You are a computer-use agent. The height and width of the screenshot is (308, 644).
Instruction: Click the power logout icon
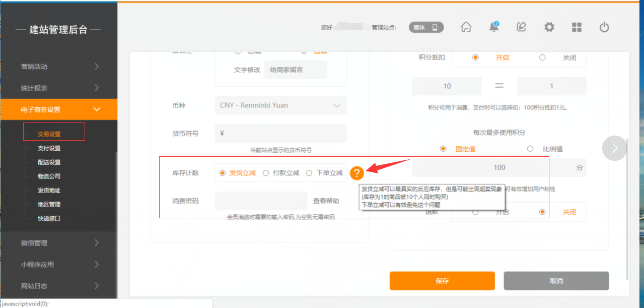(604, 27)
